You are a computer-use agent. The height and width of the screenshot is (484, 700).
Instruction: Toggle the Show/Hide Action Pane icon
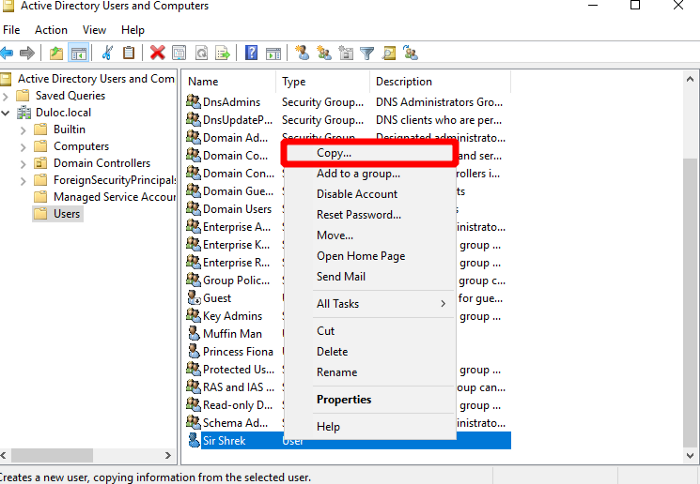273,53
